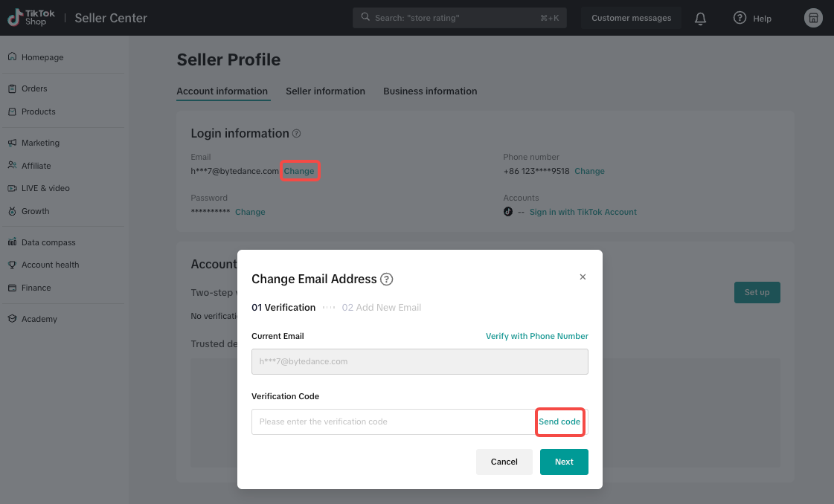Click the Cancel button in dialog
The image size is (834, 504).
point(504,462)
